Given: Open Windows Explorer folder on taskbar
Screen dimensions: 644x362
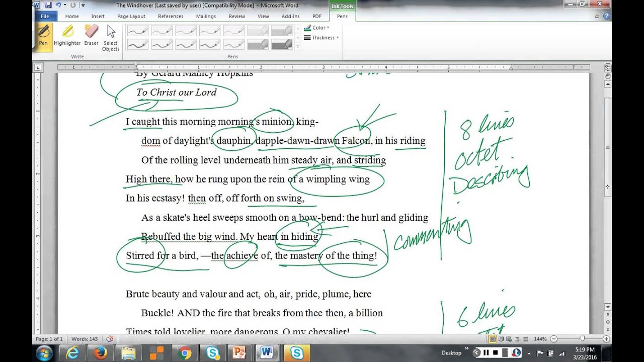Looking at the screenshot, I should point(129,353).
